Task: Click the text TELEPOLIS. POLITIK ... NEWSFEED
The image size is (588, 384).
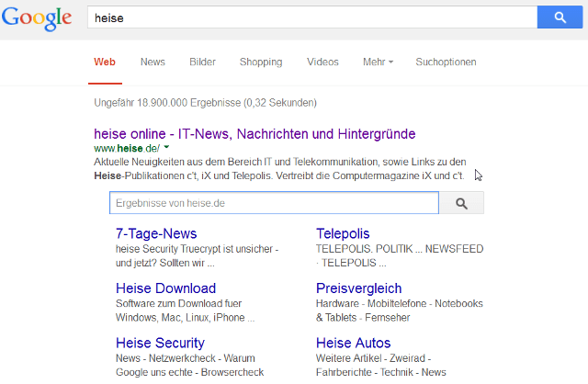Action: click(400, 249)
